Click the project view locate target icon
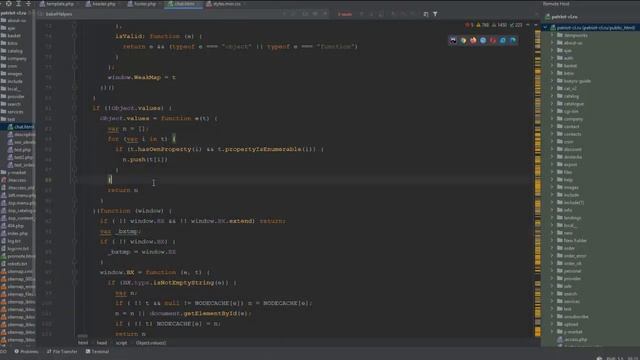This screenshot has width=640, height=360. point(9,4)
